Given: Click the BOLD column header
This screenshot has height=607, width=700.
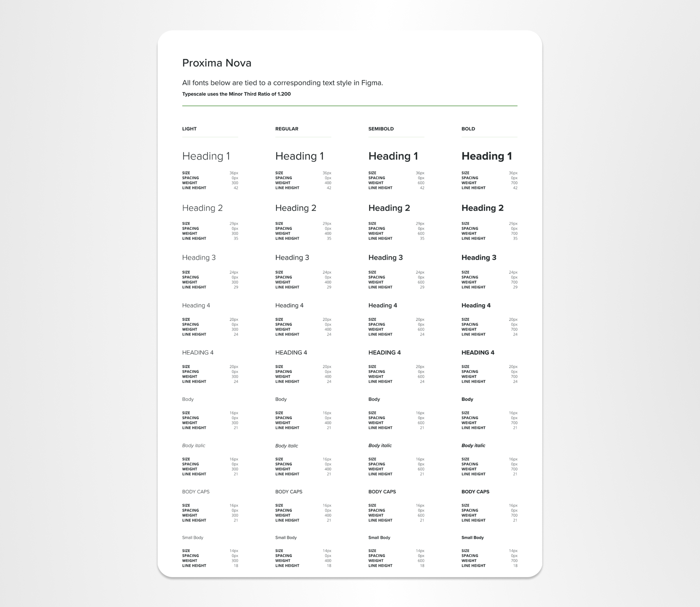Looking at the screenshot, I should [468, 129].
